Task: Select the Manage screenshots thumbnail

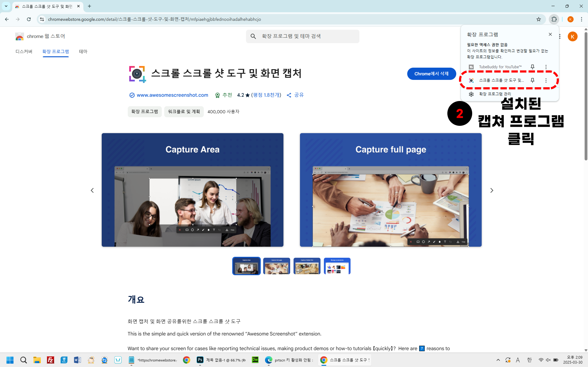Action: point(337,266)
